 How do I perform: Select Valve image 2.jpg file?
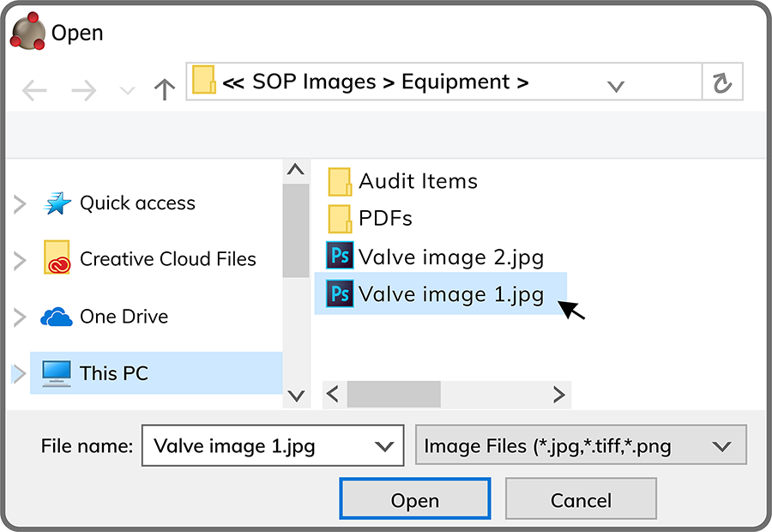click(x=435, y=257)
